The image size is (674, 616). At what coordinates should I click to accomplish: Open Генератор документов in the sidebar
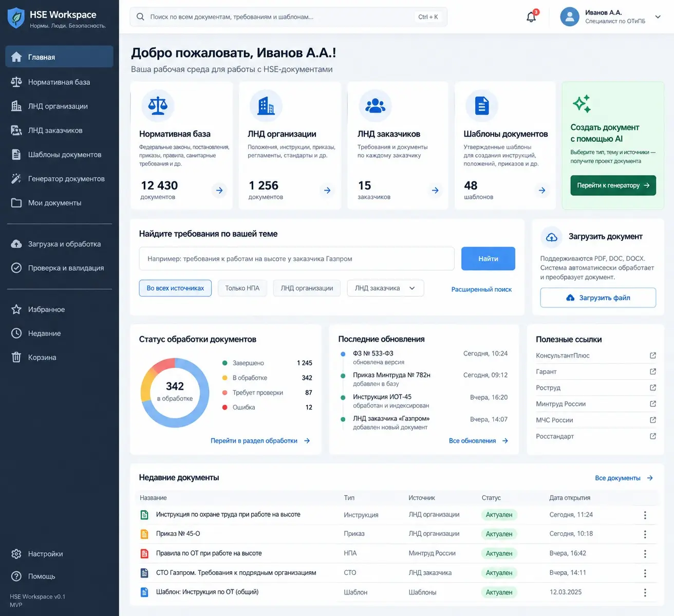[x=59, y=178]
